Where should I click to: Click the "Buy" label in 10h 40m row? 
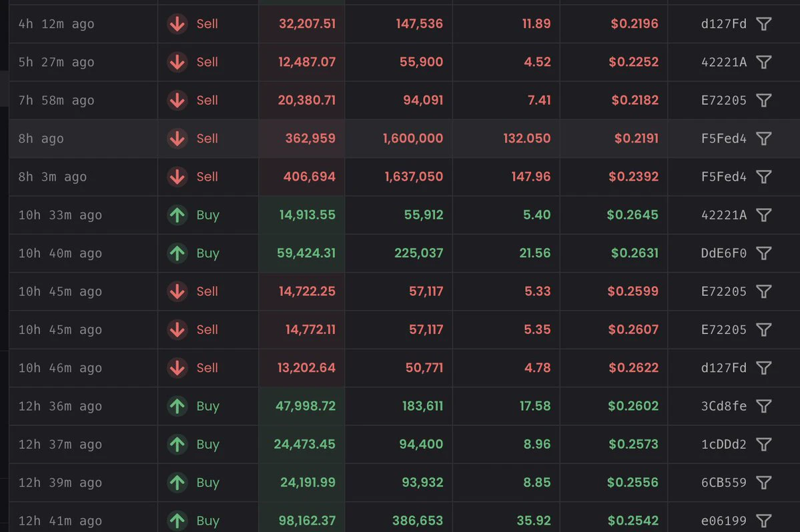(x=208, y=253)
